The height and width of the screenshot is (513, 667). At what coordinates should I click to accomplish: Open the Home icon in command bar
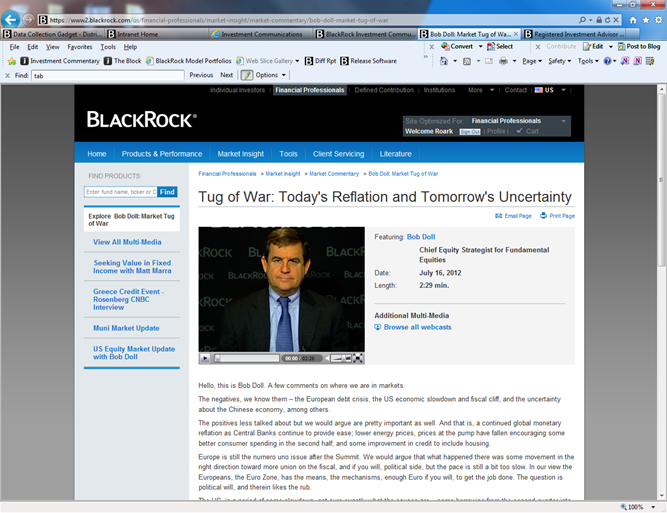[x=444, y=61]
